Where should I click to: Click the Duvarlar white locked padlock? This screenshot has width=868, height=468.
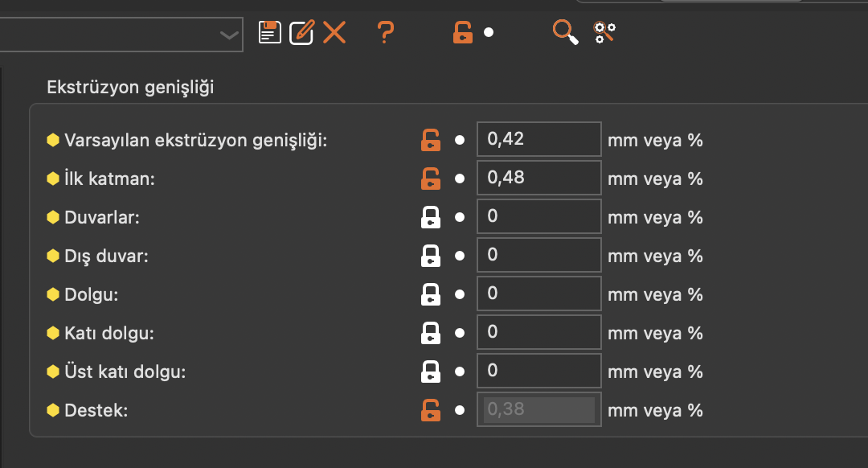(431, 217)
